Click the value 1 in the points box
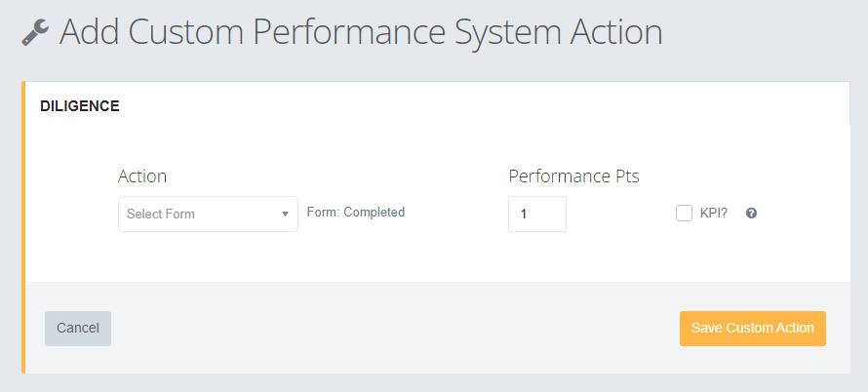The image size is (868, 392). [x=523, y=214]
